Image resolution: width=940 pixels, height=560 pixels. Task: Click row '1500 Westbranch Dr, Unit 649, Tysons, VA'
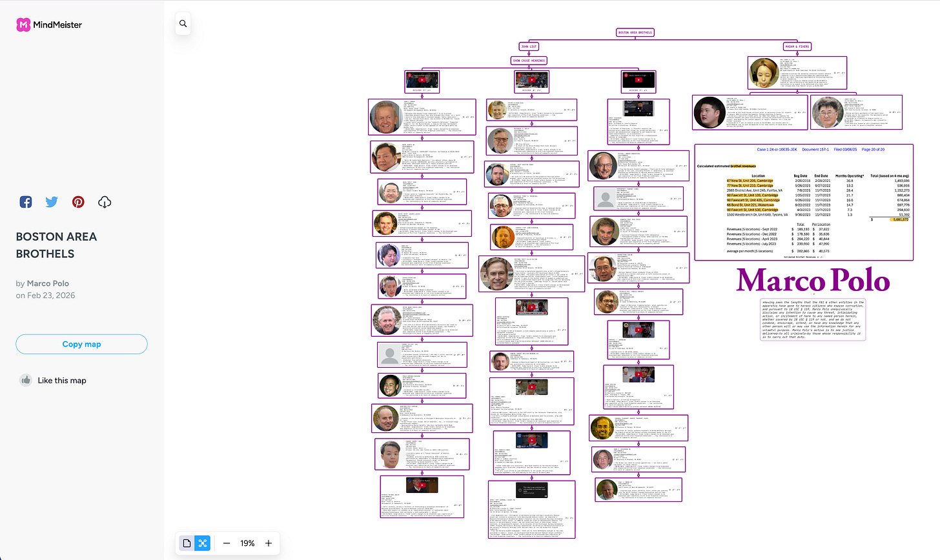(757, 215)
